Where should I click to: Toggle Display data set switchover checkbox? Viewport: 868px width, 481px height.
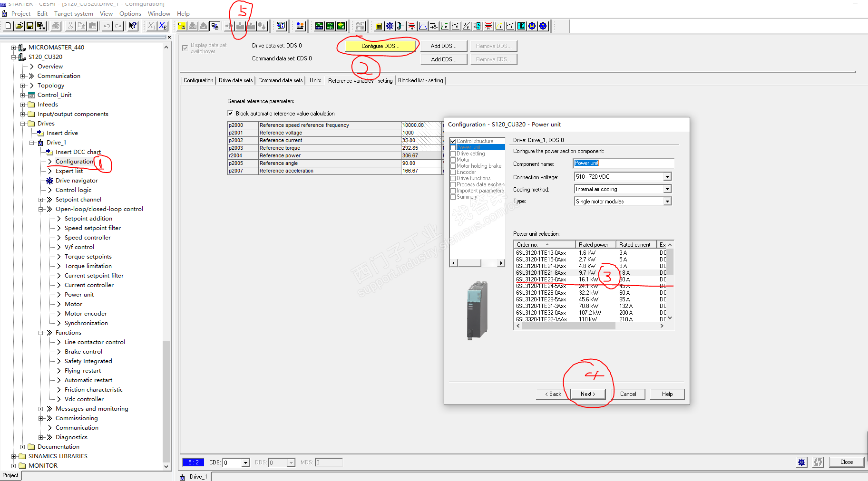[185, 48]
